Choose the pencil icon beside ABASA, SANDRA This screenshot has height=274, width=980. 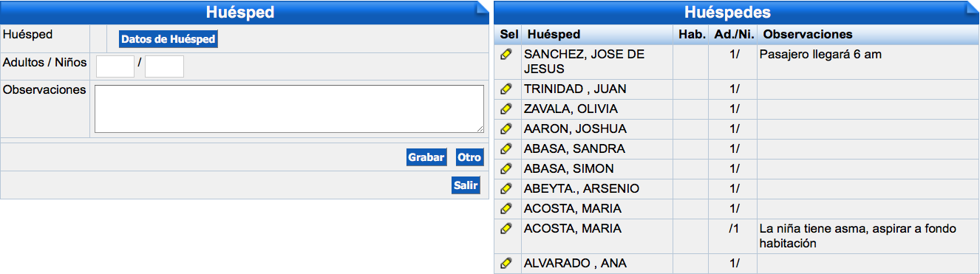point(506,148)
